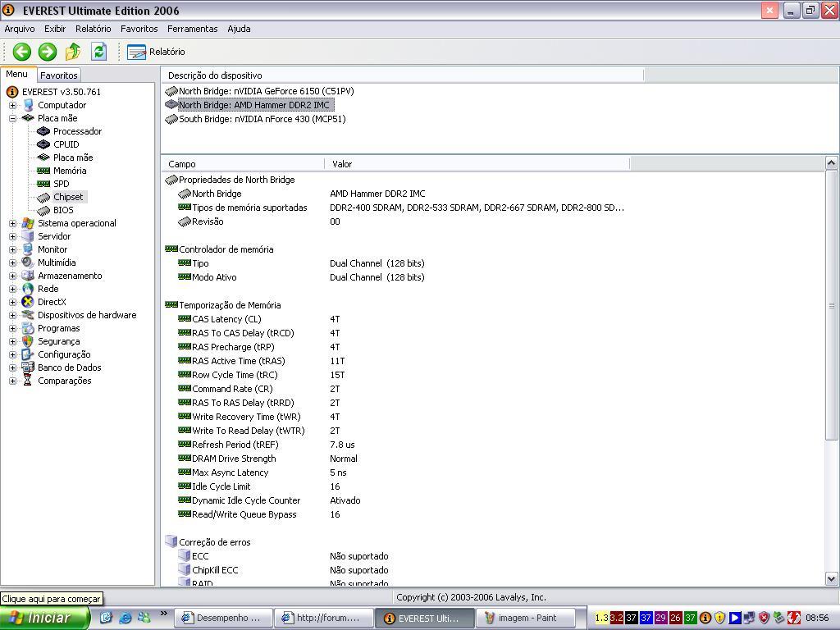Click the Sistema operacional Windows icon
This screenshot has width=840, height=630.
click(x=28, y=223)
